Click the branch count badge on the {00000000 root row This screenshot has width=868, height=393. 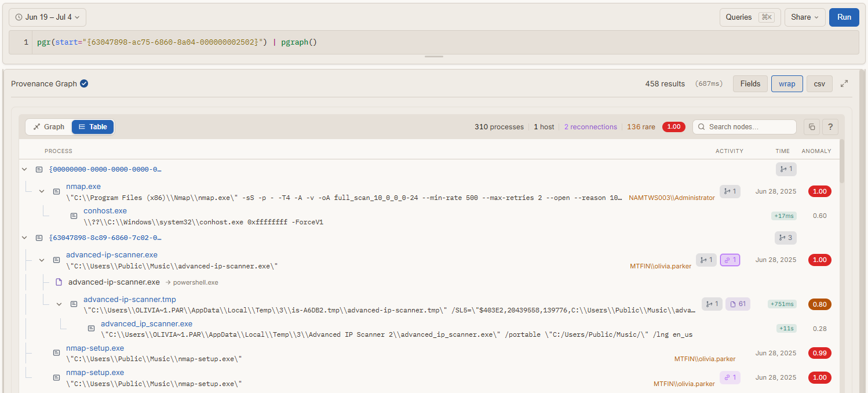point(786,169)
